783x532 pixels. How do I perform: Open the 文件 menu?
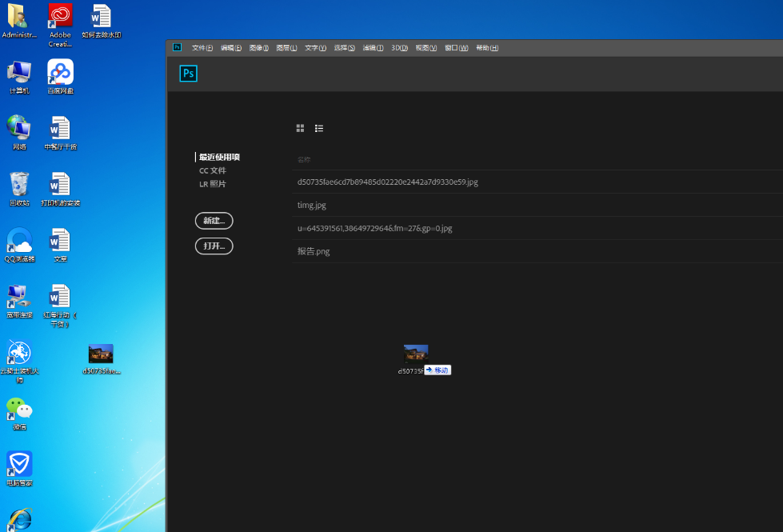coord(202,48)
